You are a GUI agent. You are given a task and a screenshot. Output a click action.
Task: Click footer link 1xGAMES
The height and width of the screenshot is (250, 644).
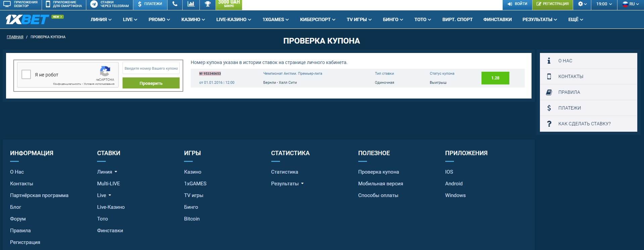pos(195,184)
